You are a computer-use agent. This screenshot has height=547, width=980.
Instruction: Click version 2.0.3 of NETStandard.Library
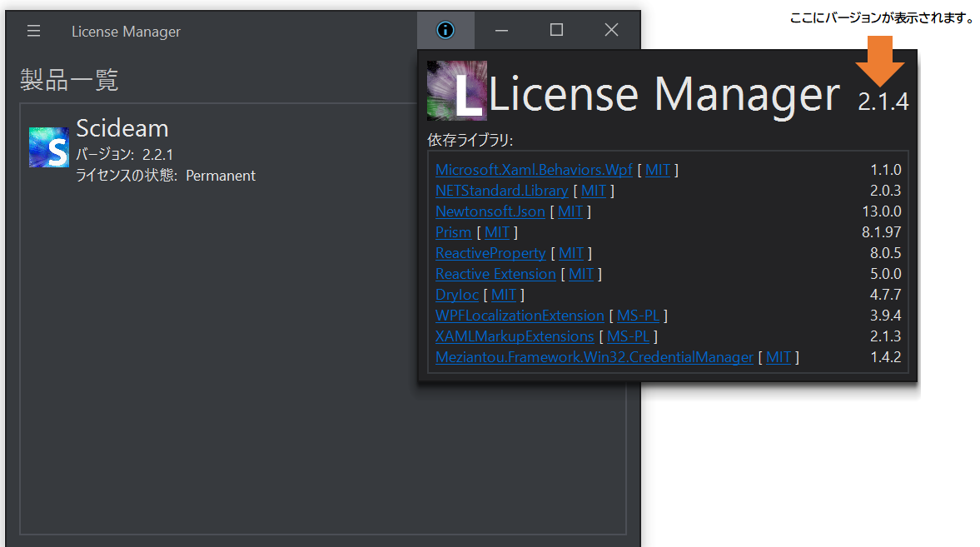point(886,191)
